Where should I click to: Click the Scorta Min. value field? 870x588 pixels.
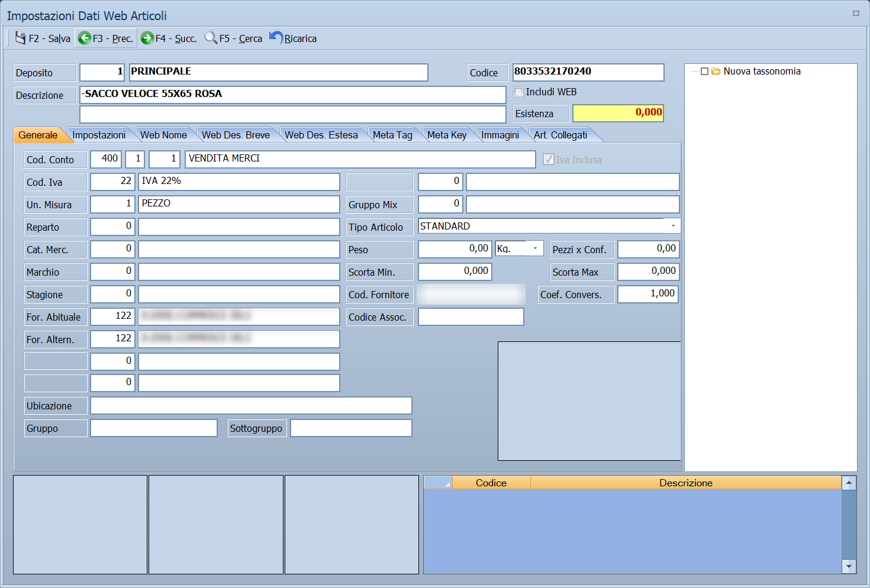455,272
